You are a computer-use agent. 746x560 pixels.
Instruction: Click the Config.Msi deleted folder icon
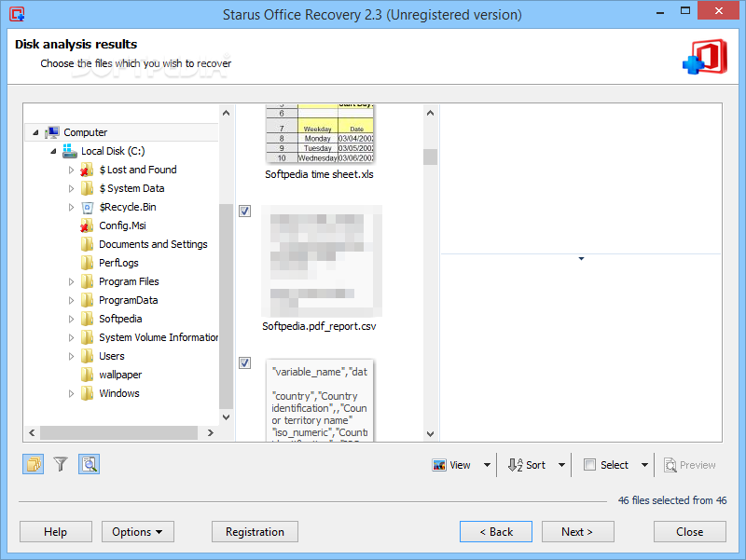(x=87, y=225)
